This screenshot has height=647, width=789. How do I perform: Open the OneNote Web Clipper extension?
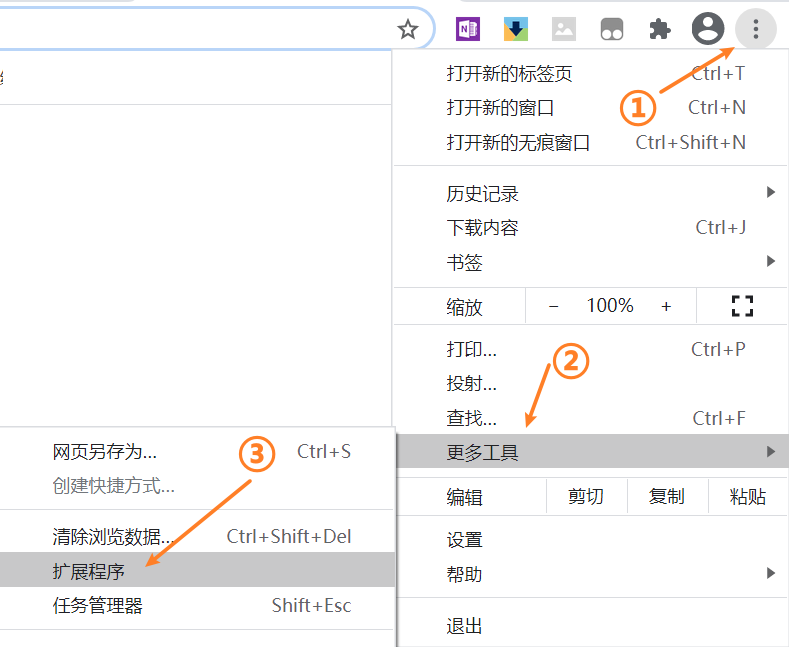click(468, 29)
